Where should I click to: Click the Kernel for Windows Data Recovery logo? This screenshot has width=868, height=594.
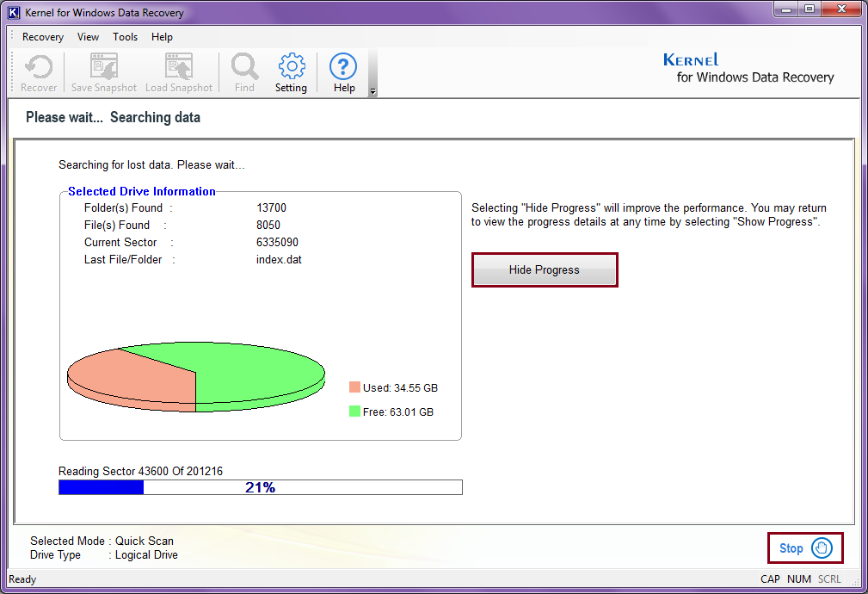tap(748, 68)
